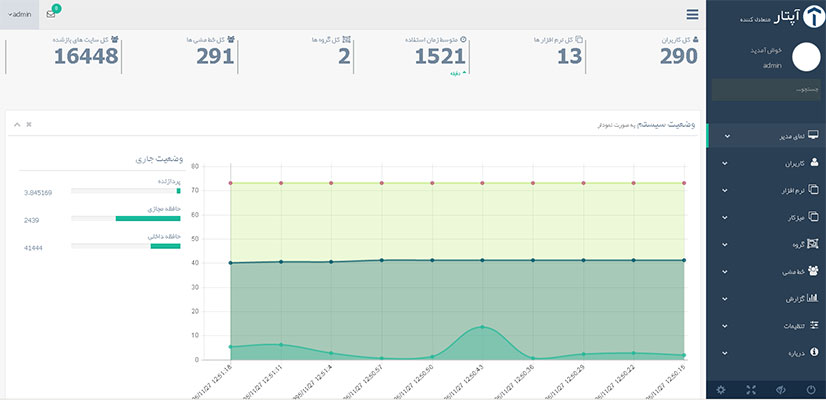The image size is (826, 400).
Task: Click the وضعیت سیستم panel title
Action: (665, 125)
